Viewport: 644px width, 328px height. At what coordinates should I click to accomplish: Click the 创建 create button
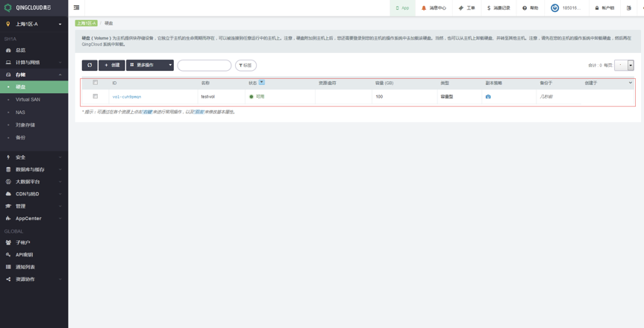coord(112,66)
